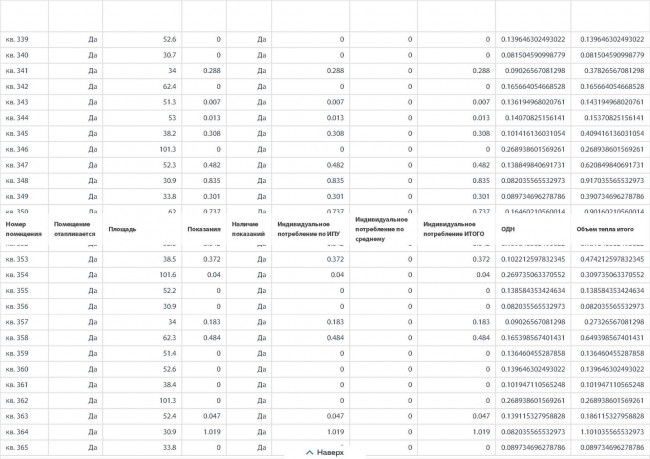Screen dimensions: 650x459
Task: Click 'Да' in Помещение отапливается for кв. 365
Action: click(x=92, y=447)
